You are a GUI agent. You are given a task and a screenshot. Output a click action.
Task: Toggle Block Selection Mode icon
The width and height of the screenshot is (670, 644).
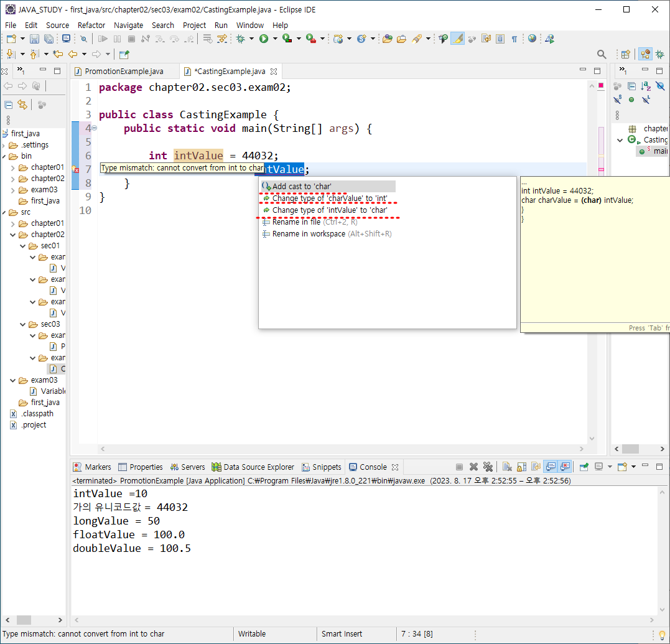[500, 39]
